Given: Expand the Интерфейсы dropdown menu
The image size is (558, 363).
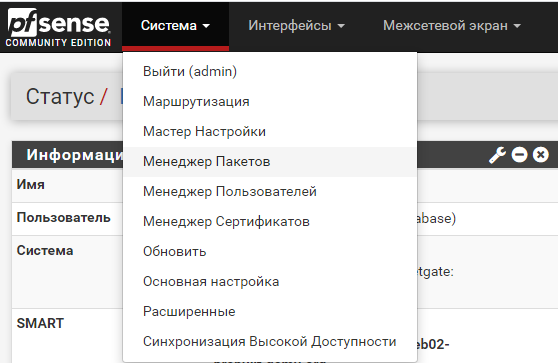Looking at the screenshot, I should [x=296, y=26].
